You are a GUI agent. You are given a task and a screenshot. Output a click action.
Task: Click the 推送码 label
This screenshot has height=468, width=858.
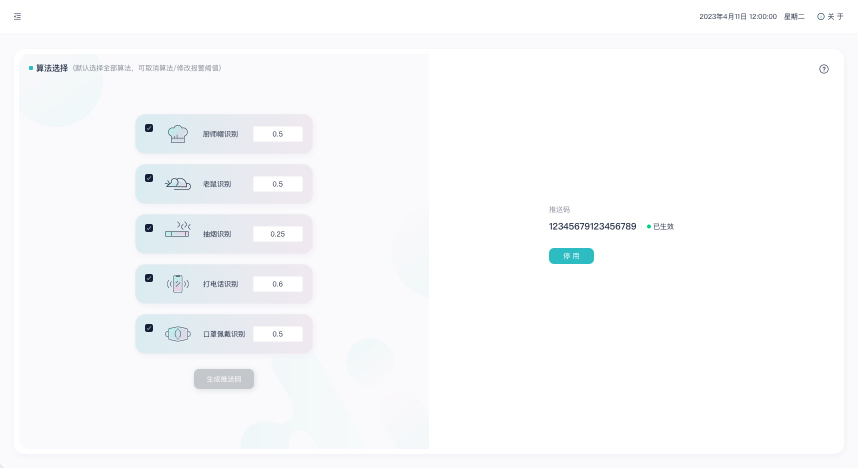point(559,210)
